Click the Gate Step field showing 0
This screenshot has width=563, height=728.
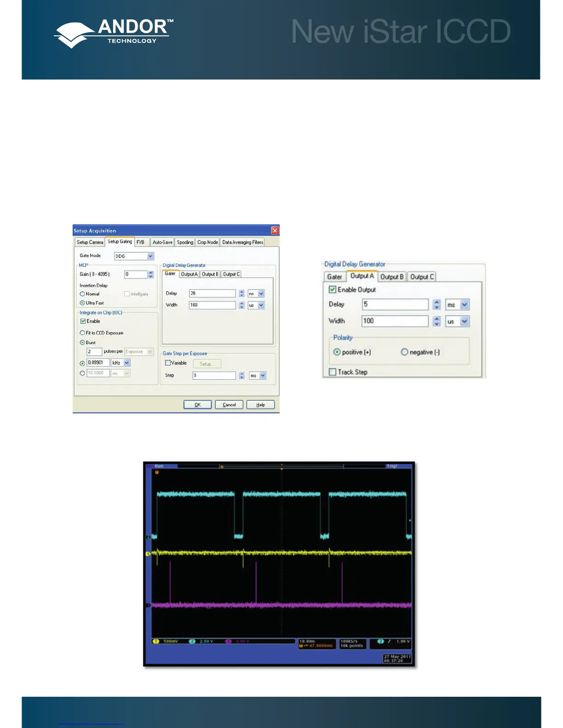click(x=214, y=375)
